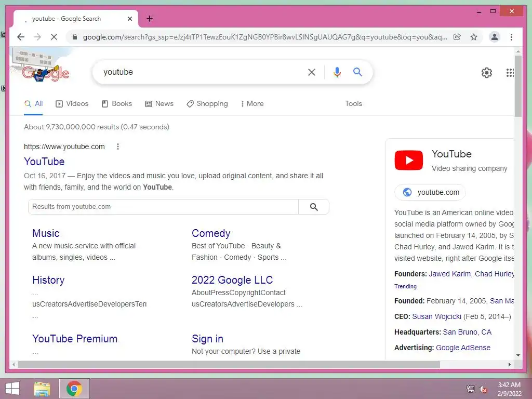This screenshot has width=532, height=399.
Task: Open the Chad Hurley founder link
Action: pyautogui.click(x=495, y=274)
